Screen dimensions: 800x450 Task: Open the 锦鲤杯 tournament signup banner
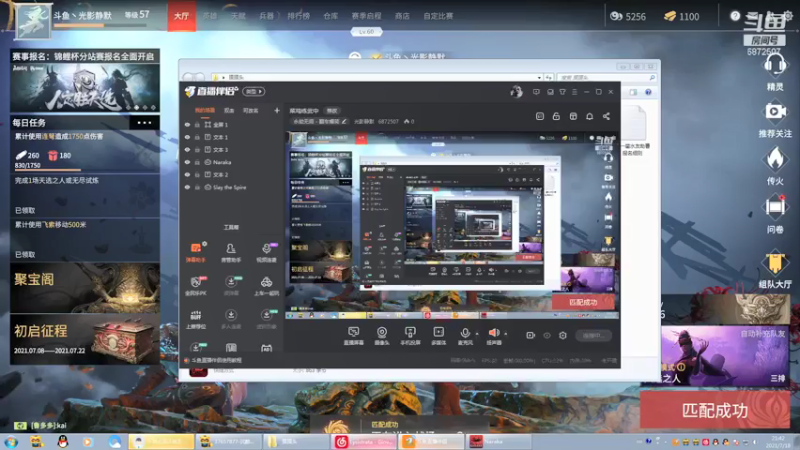[x=85, y=81]
